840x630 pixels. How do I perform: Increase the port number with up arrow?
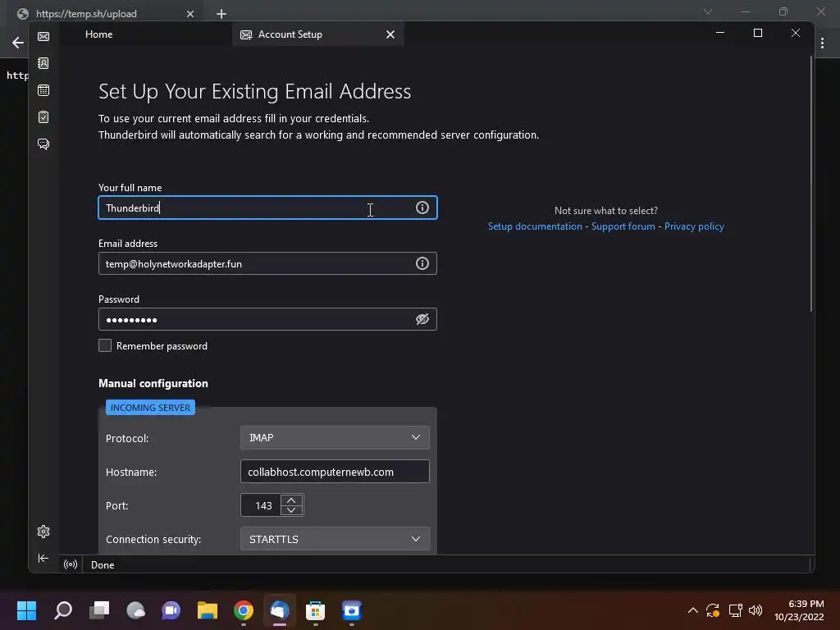point(291,500)
